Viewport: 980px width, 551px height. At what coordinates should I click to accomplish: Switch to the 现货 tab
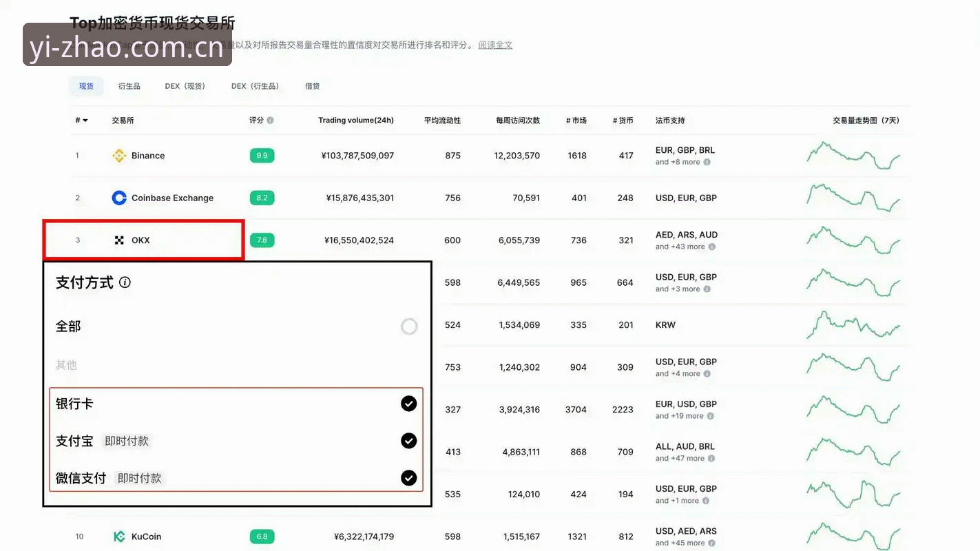point(86,86)
